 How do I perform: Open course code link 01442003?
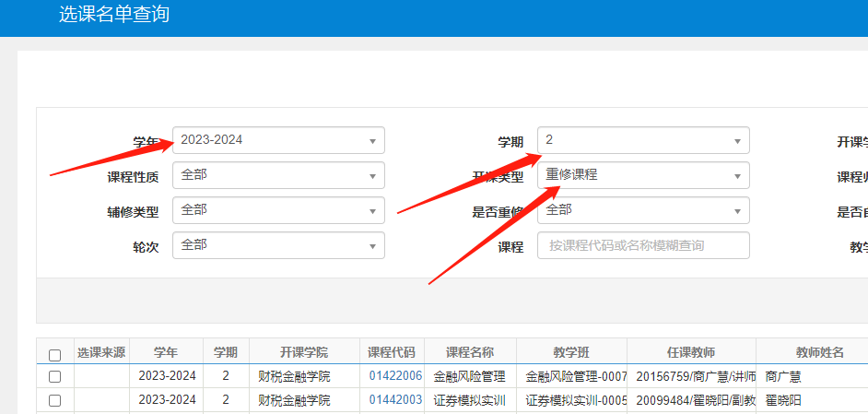395,400
